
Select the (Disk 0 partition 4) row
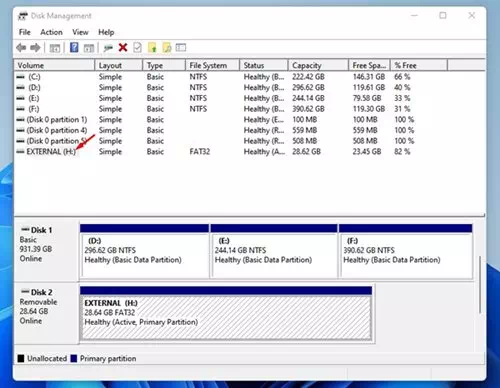(x=249, y=130)
